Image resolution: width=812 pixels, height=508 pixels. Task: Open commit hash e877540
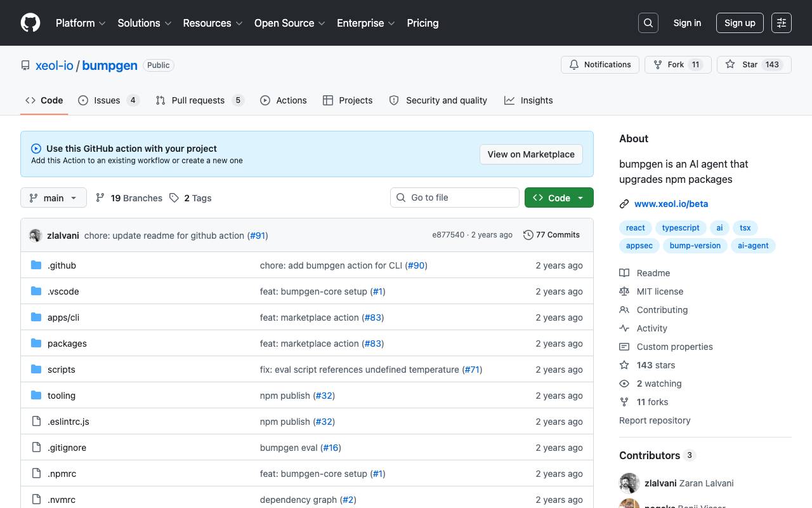point(449,235)
